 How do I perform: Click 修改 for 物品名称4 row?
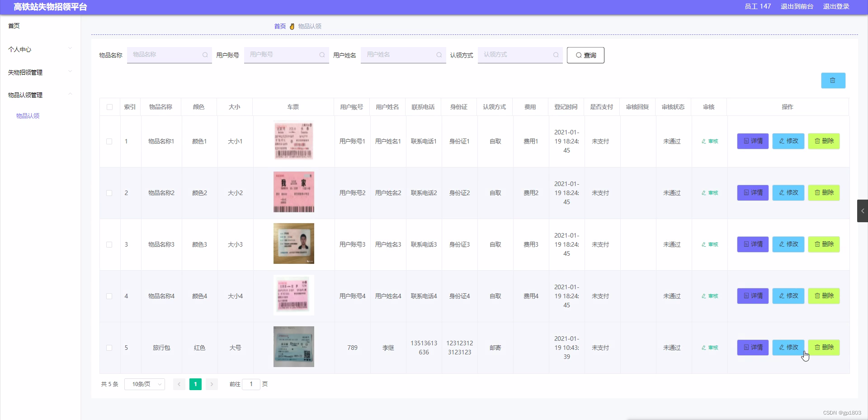tap(788, 296)
